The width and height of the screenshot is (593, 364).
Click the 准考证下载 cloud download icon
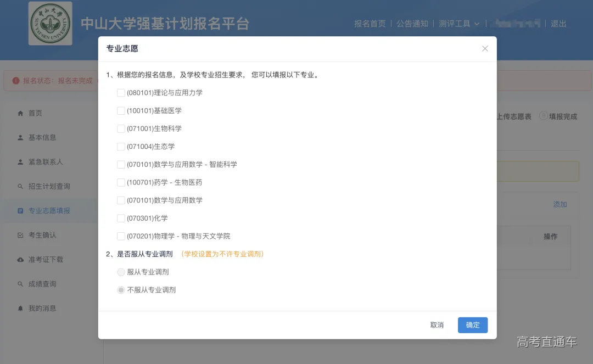pyautogui.click(x=21, y=259)
